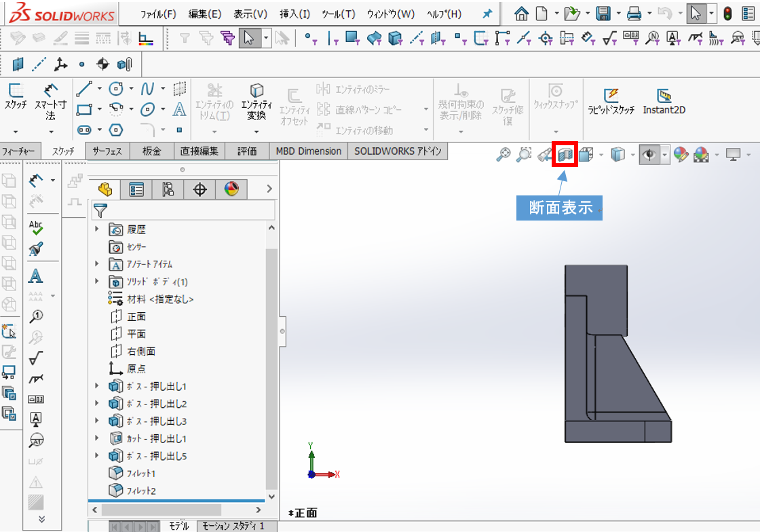Viewport: 760px width, 532px height.
Task: Click the highlighted Section View (断面表示) icon
Action: [x=565, y=155]
